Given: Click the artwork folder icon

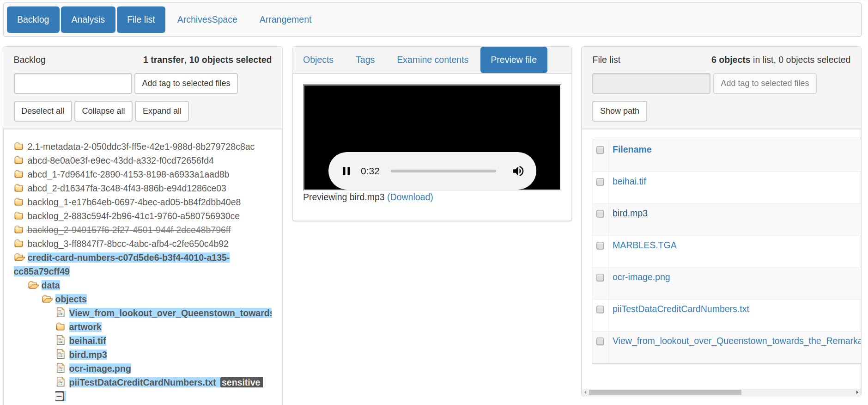Looking at the screenshot, I should 61,327.
